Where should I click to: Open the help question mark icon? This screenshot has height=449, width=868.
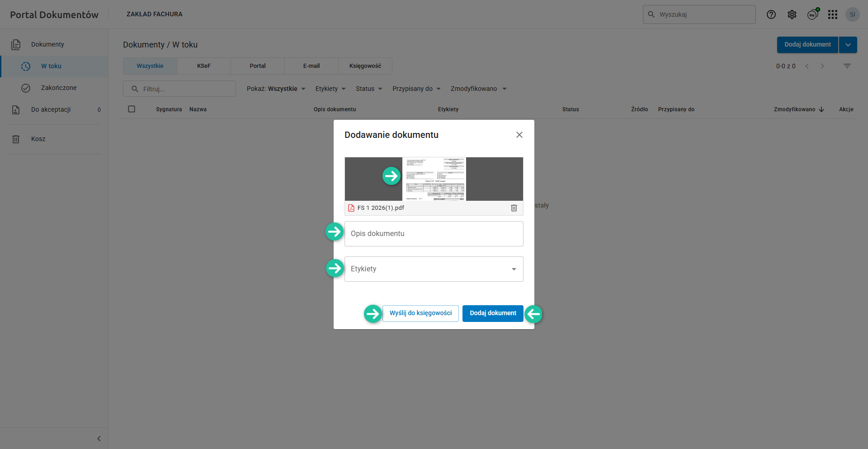(771, 14)
